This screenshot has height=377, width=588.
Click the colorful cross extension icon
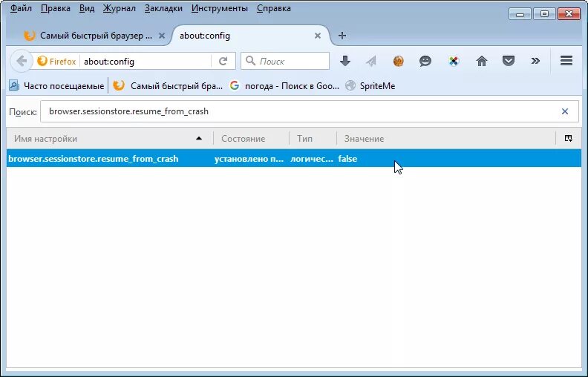click(x=454, y=61)
